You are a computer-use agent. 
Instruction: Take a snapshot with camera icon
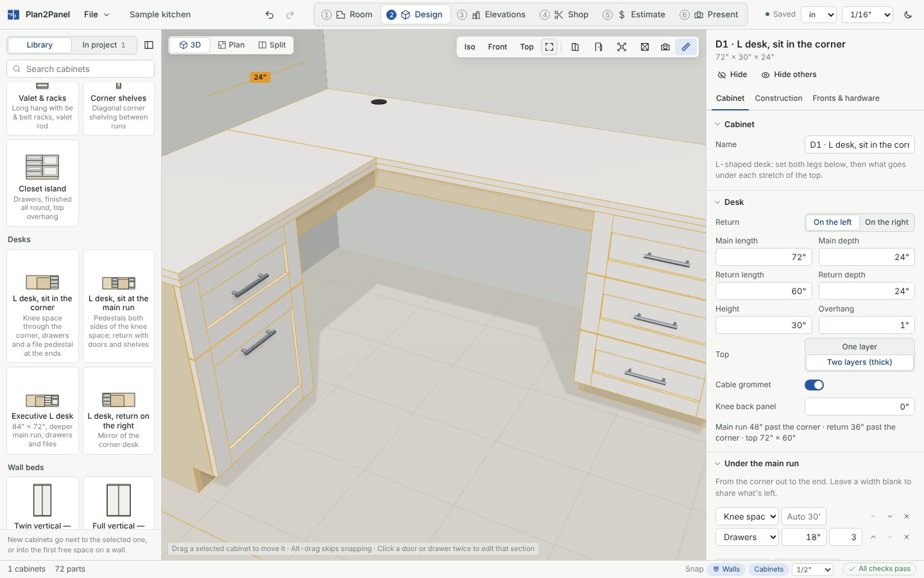pos(665,47)
